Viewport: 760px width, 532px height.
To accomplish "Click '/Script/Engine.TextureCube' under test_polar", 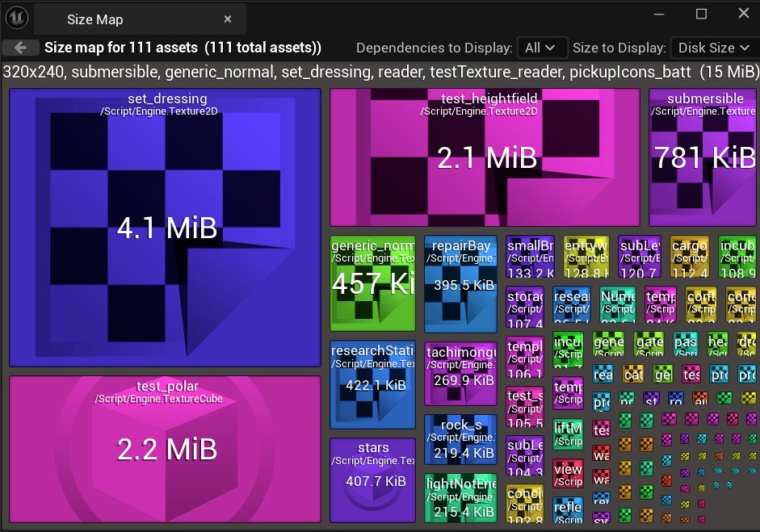I will point(159,399).
